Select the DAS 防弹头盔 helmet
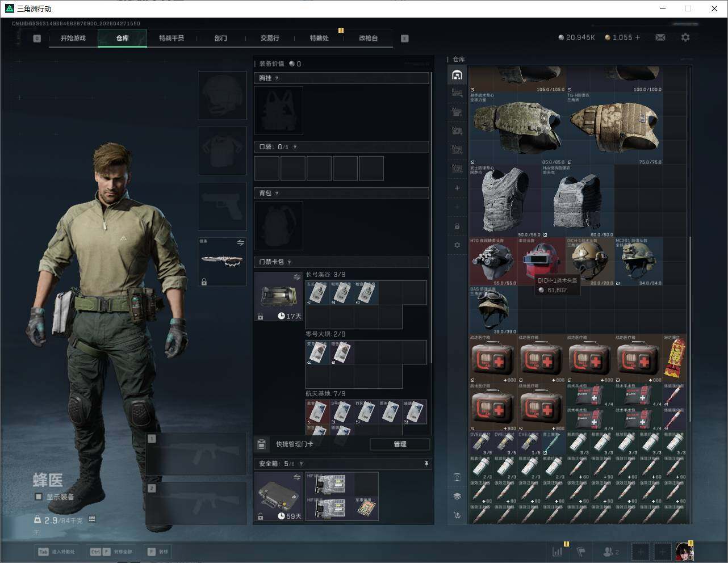Image resolution: width=728 pixels, height=563 pixels. [x=493, y=310]
